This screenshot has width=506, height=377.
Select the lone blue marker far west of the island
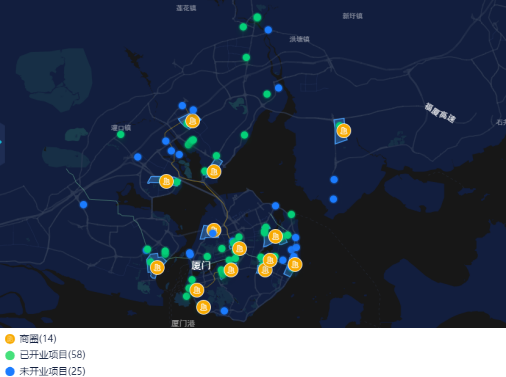[84, 205]
